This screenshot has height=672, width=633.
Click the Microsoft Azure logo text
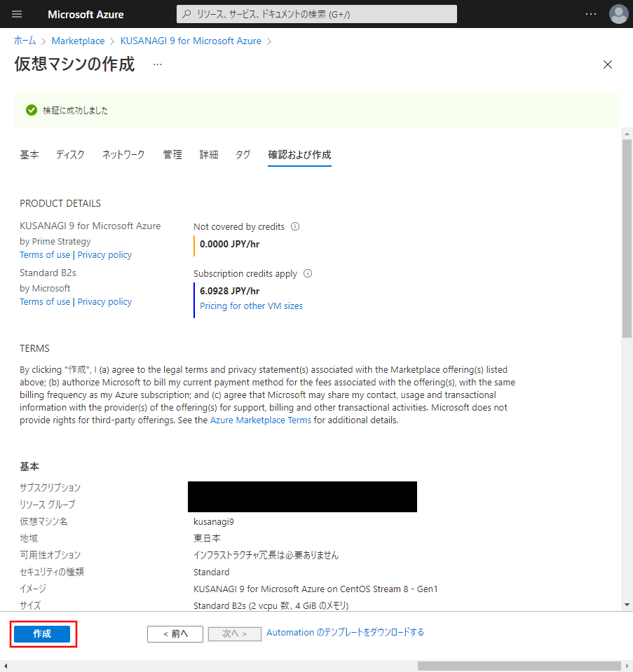(86, 14)
